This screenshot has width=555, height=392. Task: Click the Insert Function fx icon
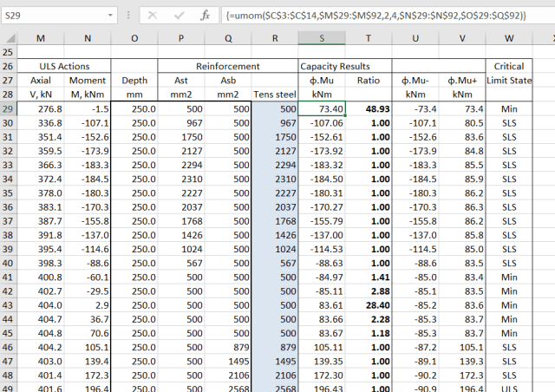click(205, 16)
